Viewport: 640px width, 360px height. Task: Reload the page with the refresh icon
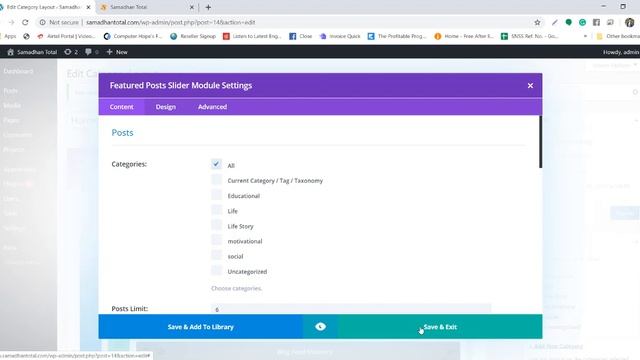(x=25, y=22)
